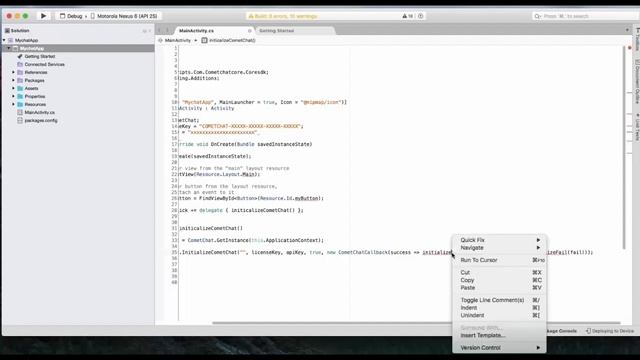
Task: Expand the References folder
Action: (x=13, y=72)
